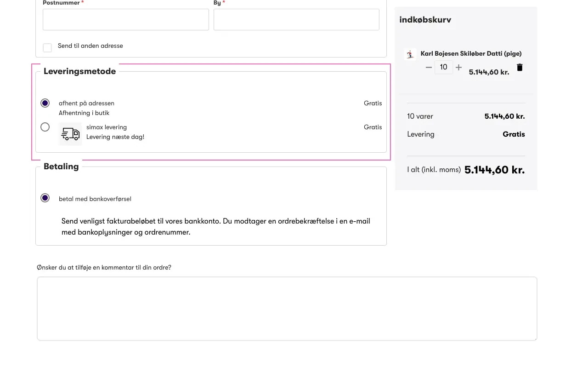Click into the By text field
Viewport: 588px width, 368px height.
(296, 20)
